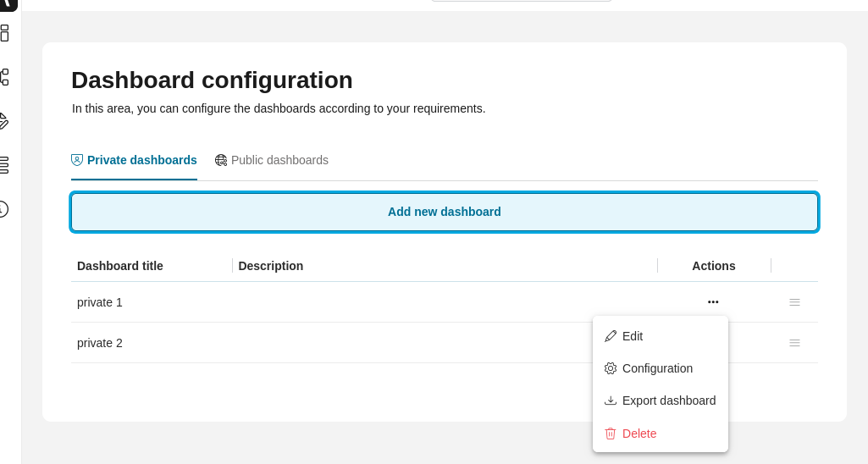Viewport: 868px width, 464px height.
Task: Click the pencil icon beside Edit
Action: point(611,336)
